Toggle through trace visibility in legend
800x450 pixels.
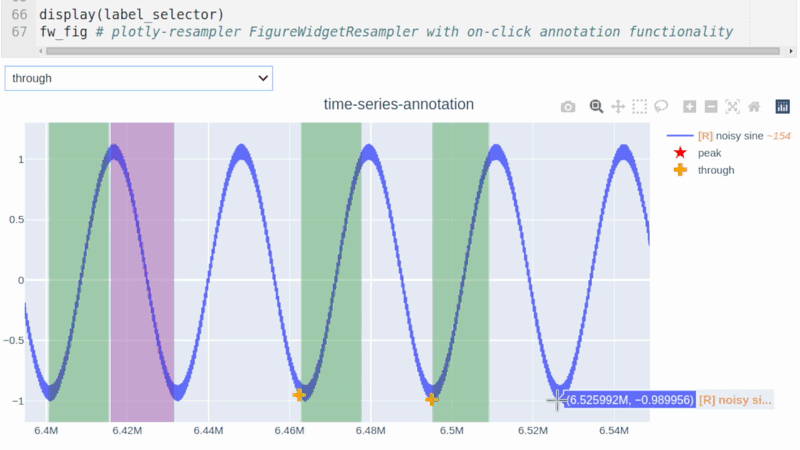tap(704, 170)
